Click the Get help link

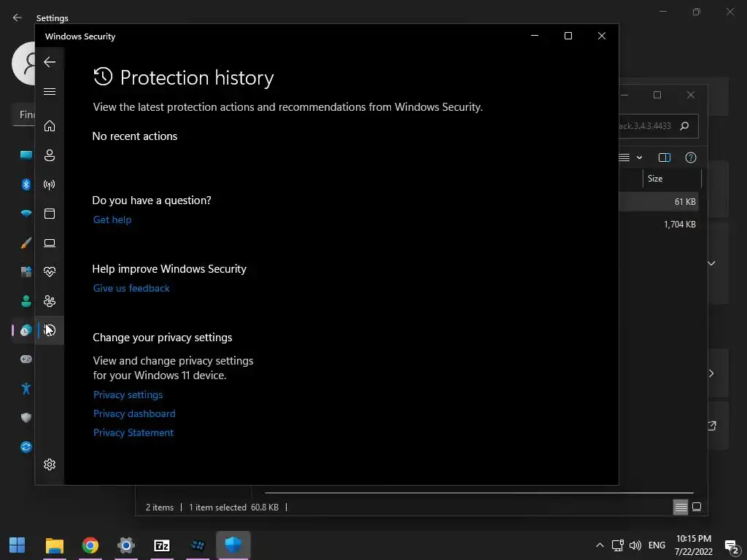point(112,219)
